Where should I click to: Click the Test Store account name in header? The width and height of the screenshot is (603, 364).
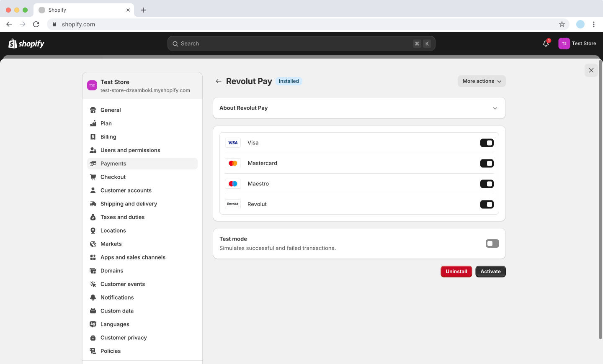pos(584,44)
